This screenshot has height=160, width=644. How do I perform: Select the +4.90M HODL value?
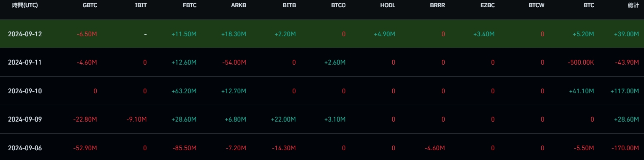(385, 34)
